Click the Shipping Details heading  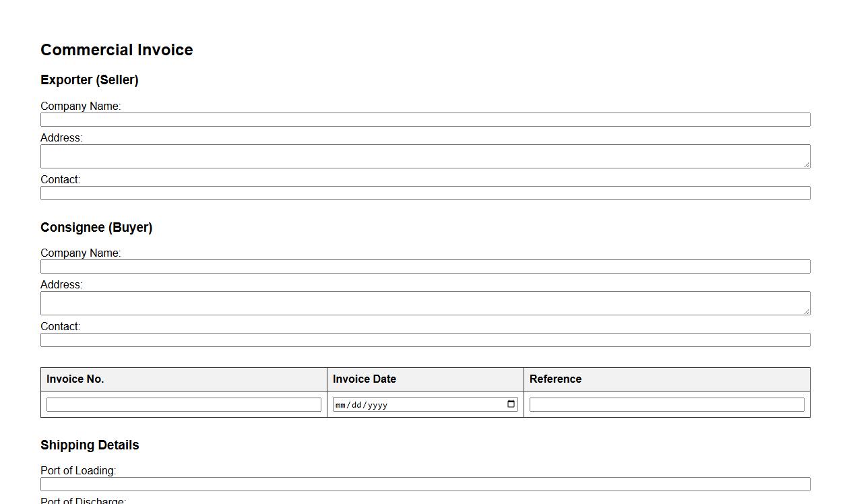click(90, 445)
